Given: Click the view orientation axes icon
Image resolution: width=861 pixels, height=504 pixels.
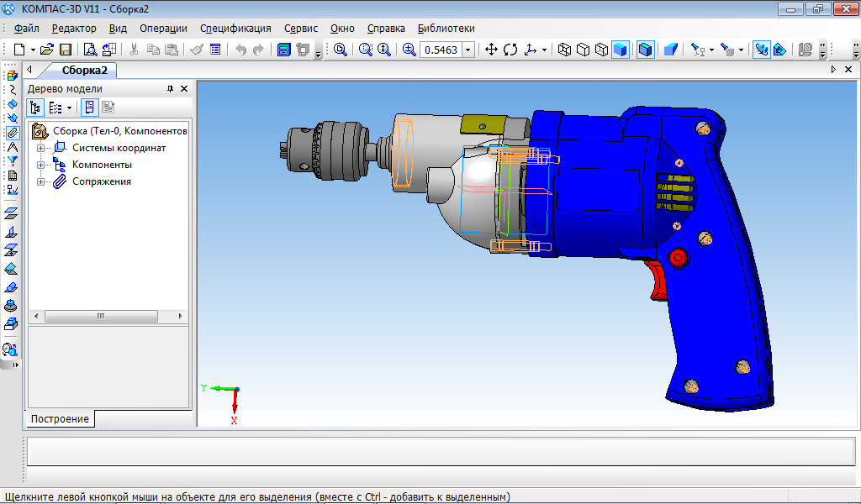Looking at the screenshot, I should click(x=531, y=50).
